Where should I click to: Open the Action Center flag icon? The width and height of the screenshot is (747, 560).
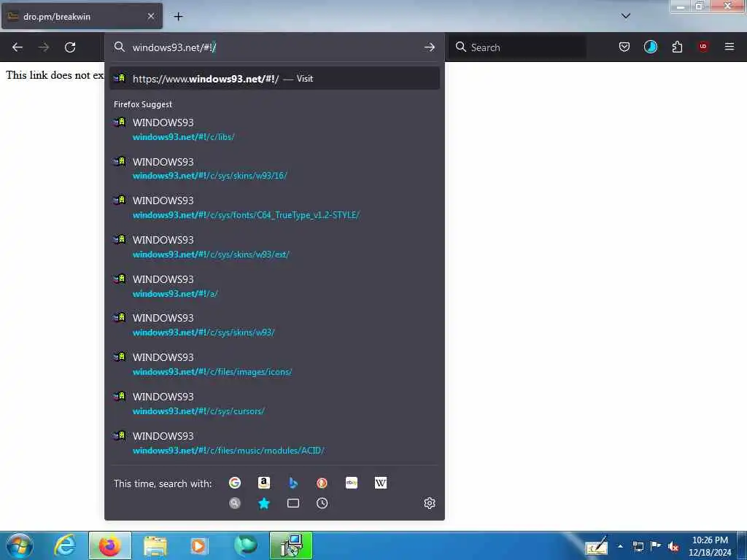pos(656,546)
